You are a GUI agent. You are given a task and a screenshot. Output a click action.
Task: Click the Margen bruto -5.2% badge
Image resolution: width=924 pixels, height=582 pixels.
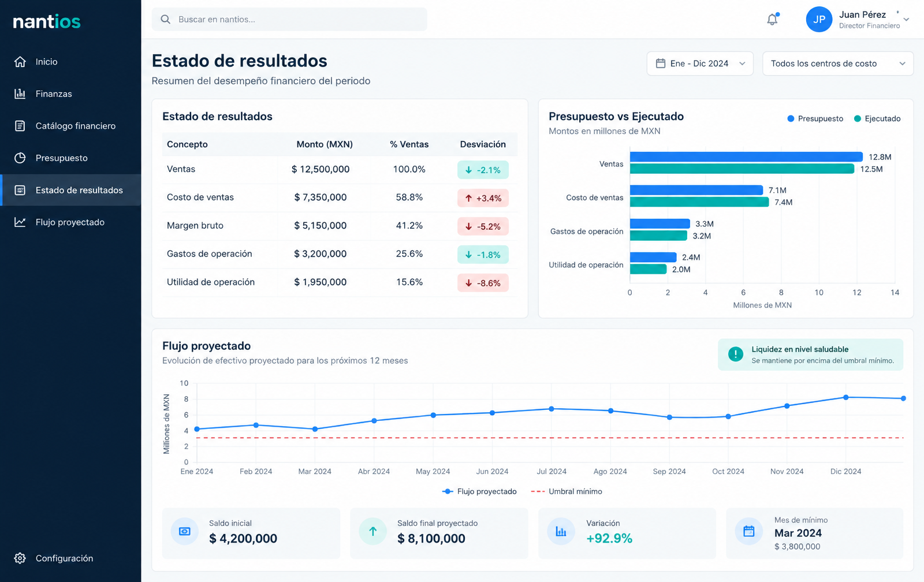[483, 226]
